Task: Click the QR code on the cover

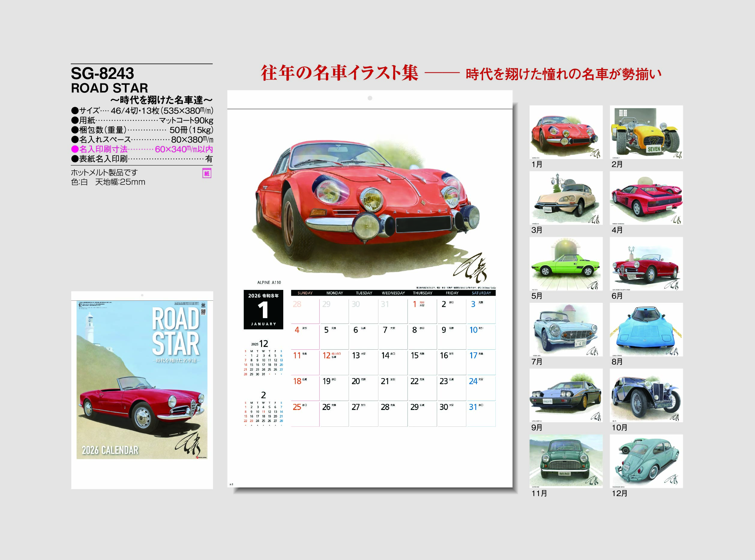Action: 203,312
